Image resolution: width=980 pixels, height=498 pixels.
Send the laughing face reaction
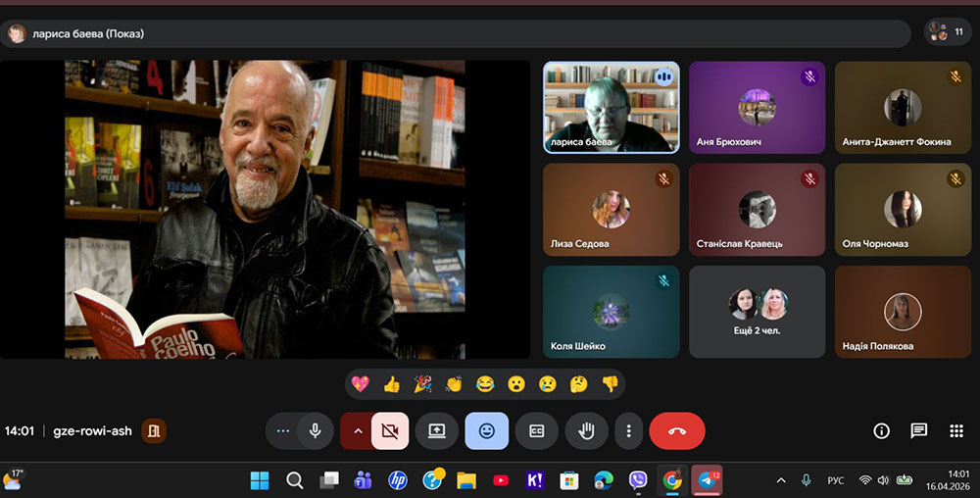(485, 384)
